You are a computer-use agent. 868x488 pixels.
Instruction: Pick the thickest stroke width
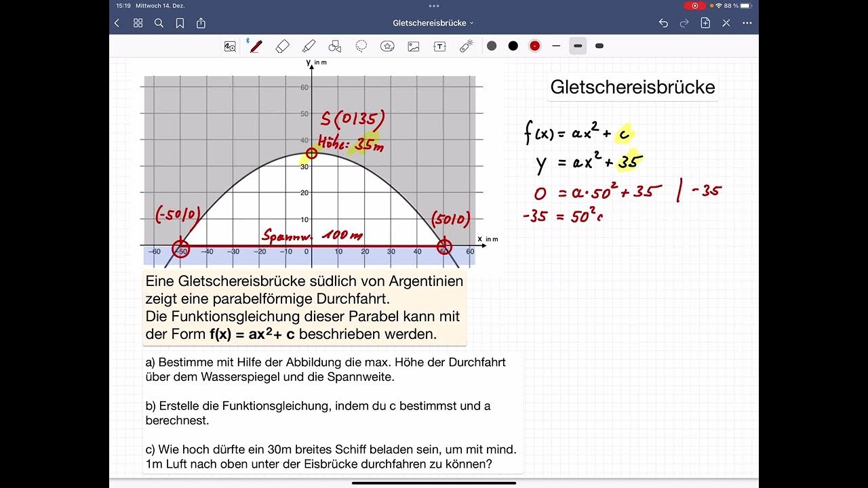(x=599, y=46)
